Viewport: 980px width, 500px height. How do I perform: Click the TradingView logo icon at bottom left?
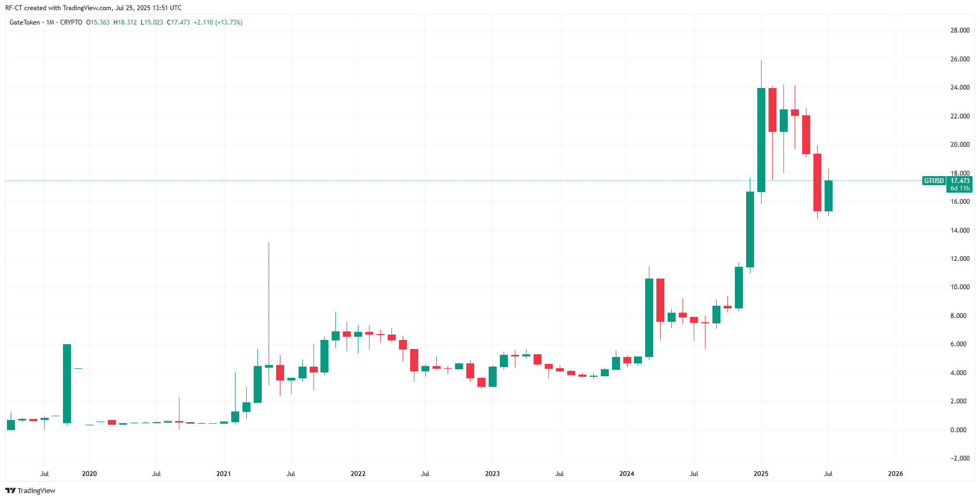point(10,490)
